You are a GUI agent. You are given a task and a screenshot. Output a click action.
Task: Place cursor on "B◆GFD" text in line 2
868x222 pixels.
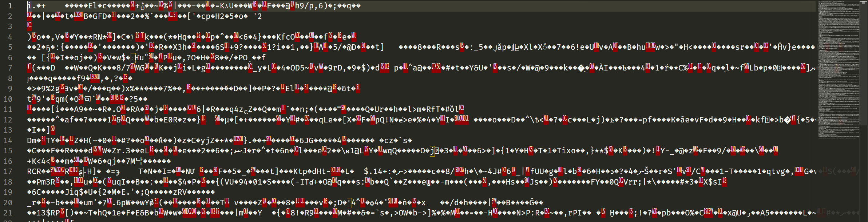click(95, 16)
